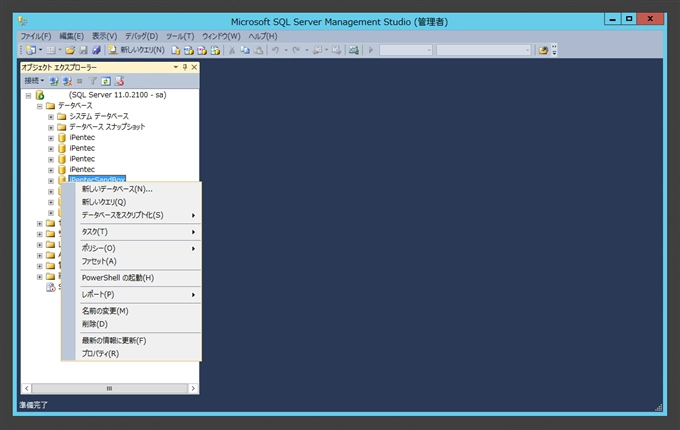Click the Database Engine Query icon
Screen dimensions: 680x430
pos(175,50)
